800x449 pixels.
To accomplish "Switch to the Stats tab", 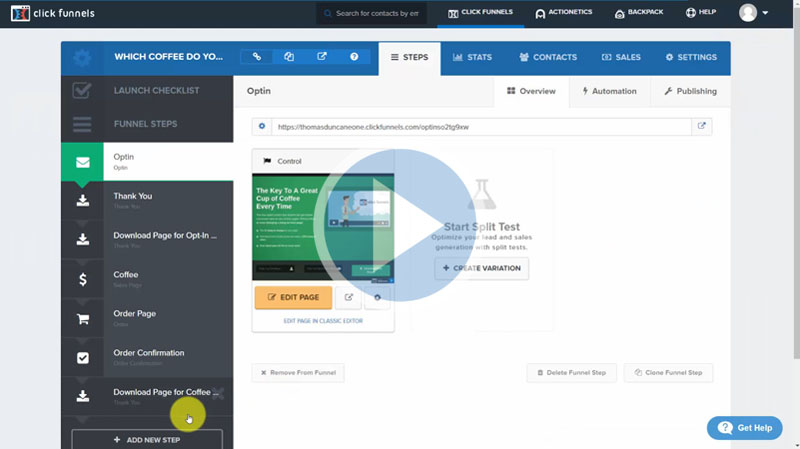I will point(472,58).
